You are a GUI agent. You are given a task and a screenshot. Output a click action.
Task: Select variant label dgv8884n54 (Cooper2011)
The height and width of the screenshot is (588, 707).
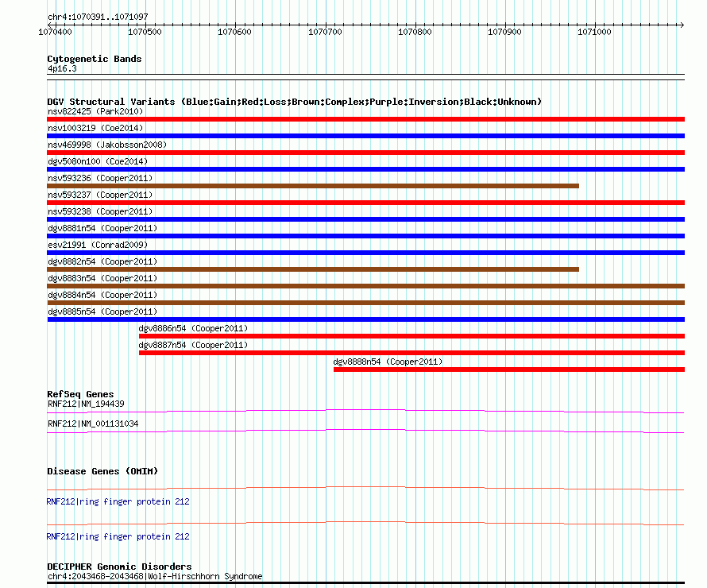point(102,295)
